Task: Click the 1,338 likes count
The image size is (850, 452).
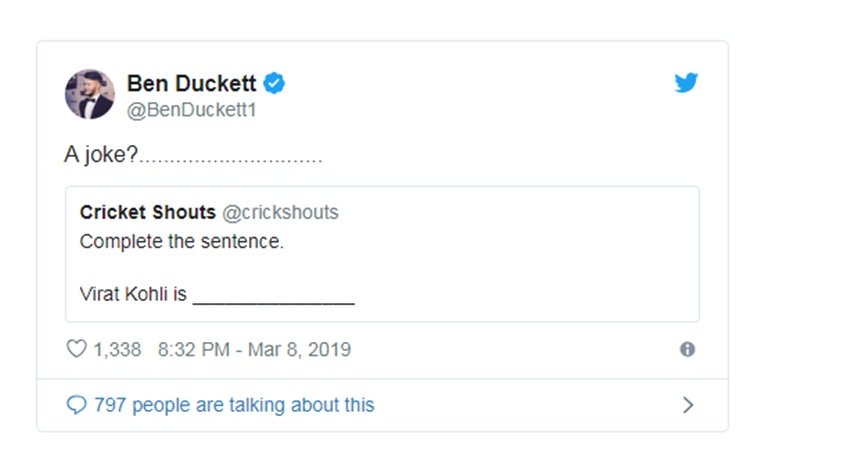Action: pos(117,350)
